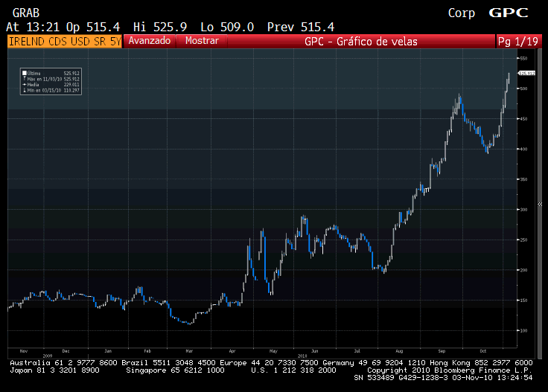Click the Copyright 2010 Bloomberg Finance L.P. text
Screen dimensions: 548x392
click(x=450, y=370)
